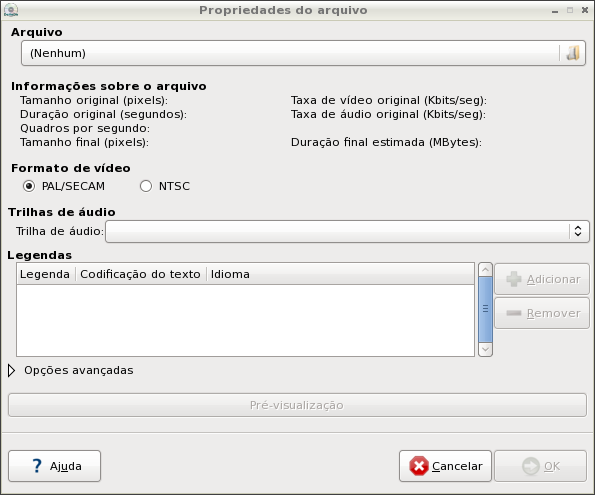595x495 pixels.
Task: Sort by the Codificação do texto column
Action: (140, 274)
